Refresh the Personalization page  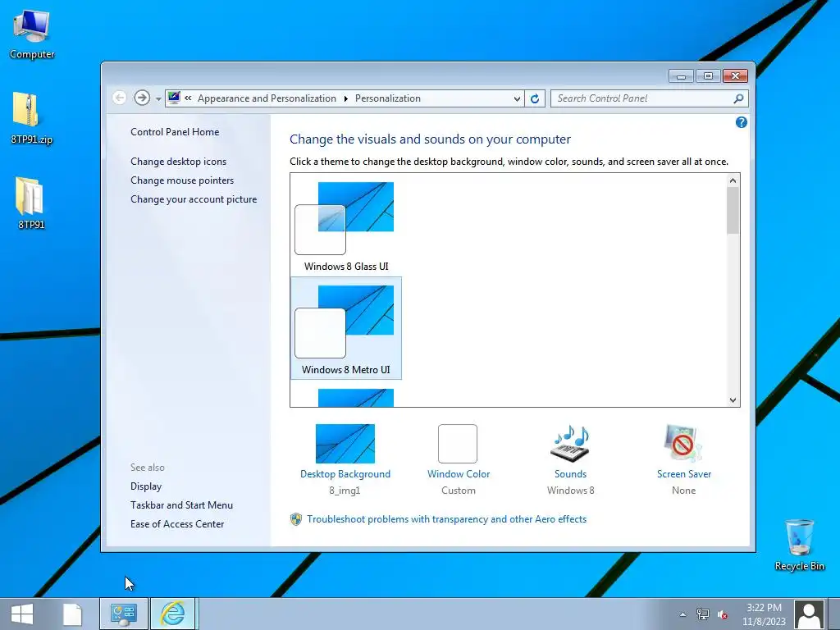535,98
